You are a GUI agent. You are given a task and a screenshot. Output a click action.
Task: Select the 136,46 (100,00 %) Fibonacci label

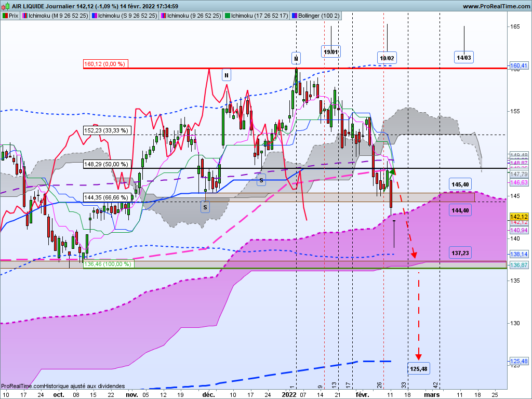tap(109, 264)
